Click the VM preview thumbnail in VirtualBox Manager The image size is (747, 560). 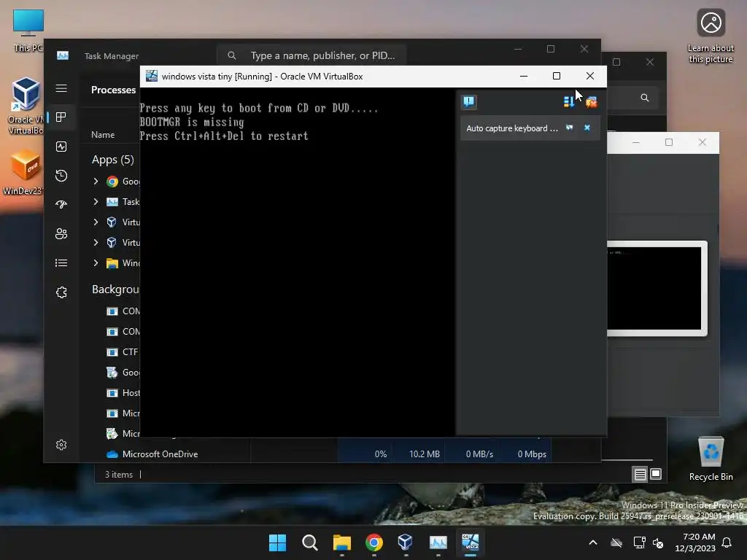[x=656, y=288]
